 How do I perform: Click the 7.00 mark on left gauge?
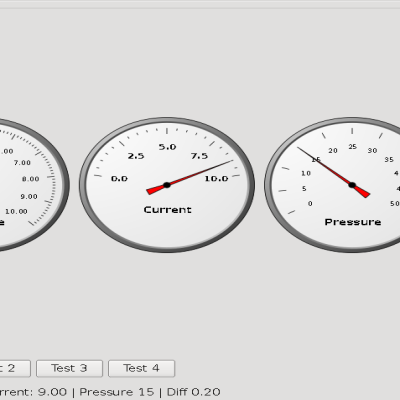[22, 163]
